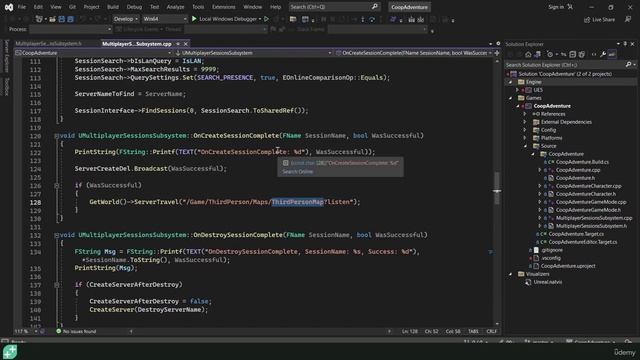Click the account icon beside Sign in
The width and height of the screenshot is (640, 360).
point(570,7)
